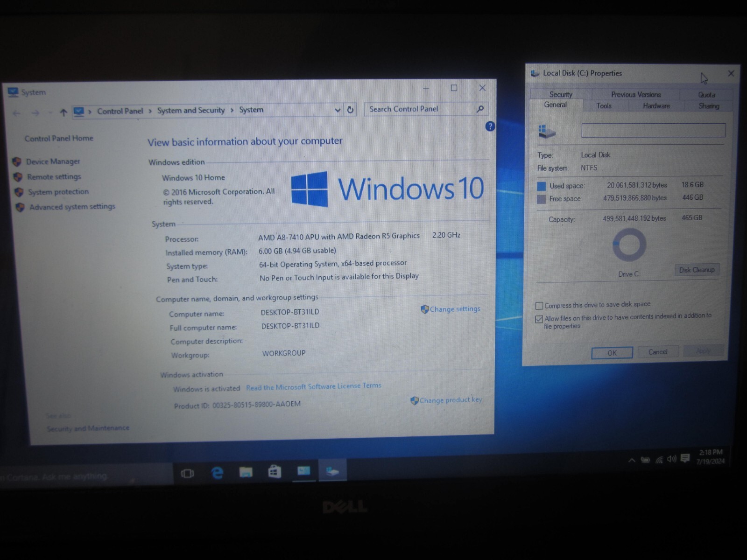
Task: Open network Wi-Fi tray icon
Action: click(659, 460)
